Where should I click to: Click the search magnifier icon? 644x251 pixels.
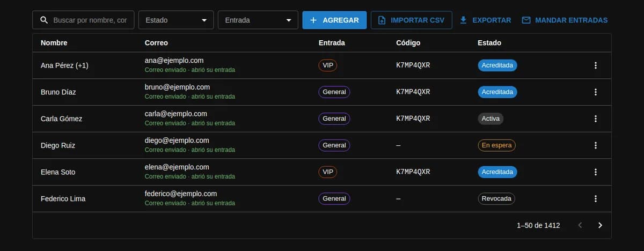point(43,20)
